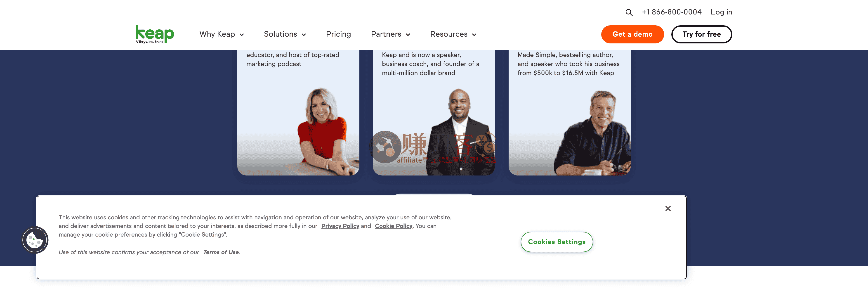
Task: Select the man in blue shirt testimonial card
Action: coord(569,113)
